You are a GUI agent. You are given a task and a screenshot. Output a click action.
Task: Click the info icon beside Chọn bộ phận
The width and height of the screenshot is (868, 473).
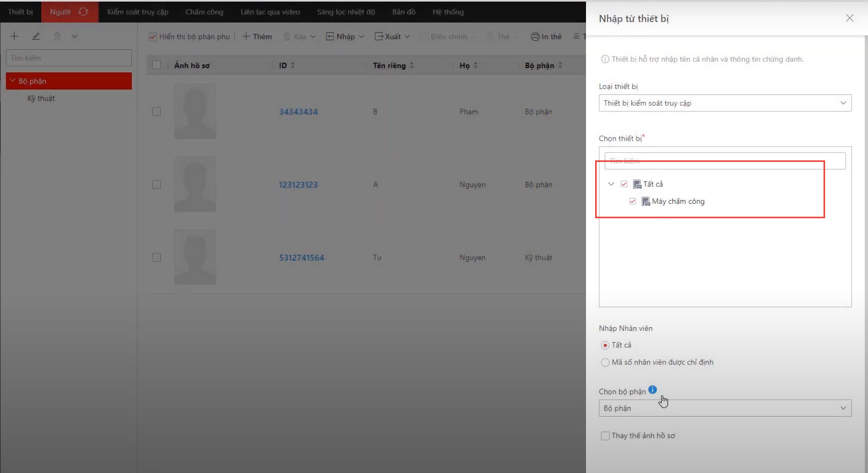(652, 390)
